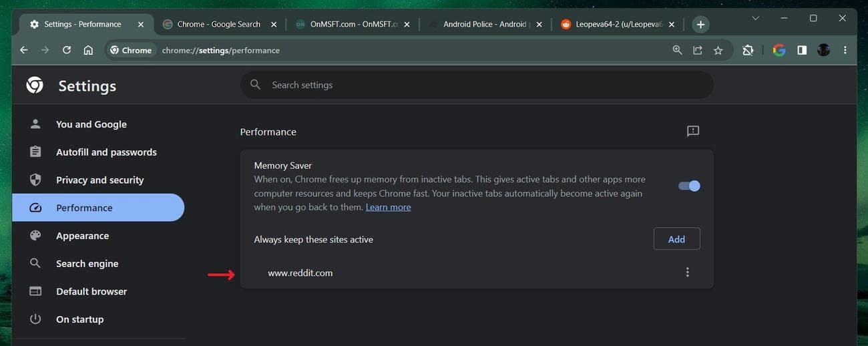Go back using the browser back arrow
Viewport: 868px width, 346px height.
24,50
